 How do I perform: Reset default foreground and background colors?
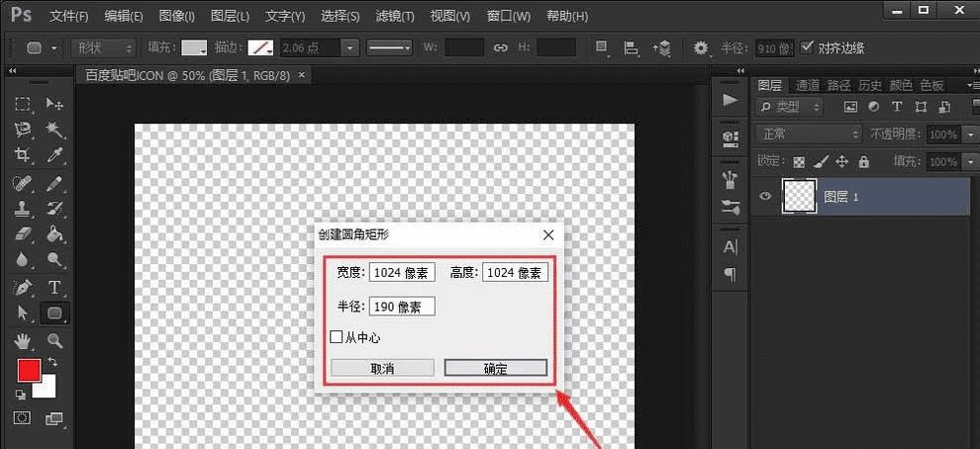pyautogui.click(x=21, y=394)
